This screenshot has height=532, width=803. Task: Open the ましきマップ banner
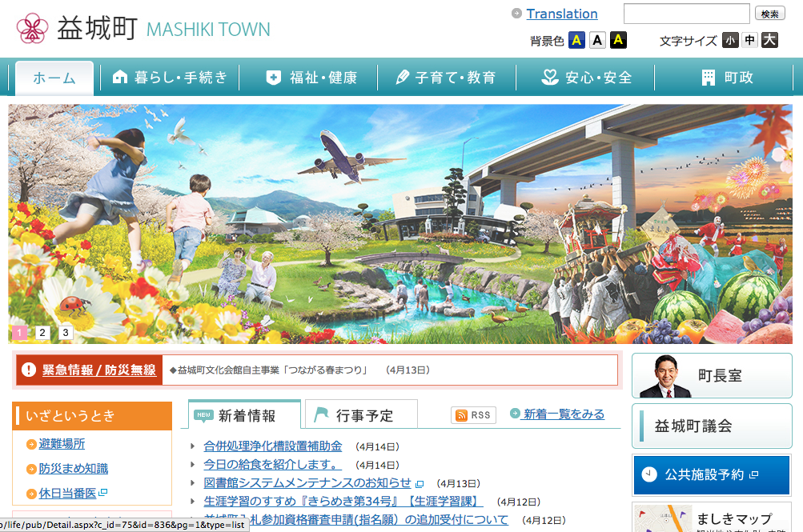point(712,517)
